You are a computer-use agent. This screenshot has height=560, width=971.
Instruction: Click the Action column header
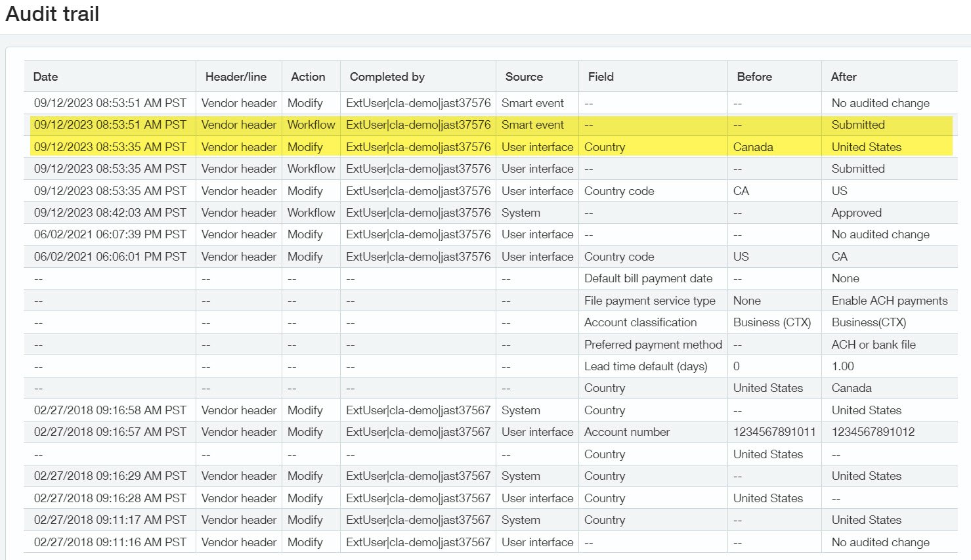click(x=308, y=77)
